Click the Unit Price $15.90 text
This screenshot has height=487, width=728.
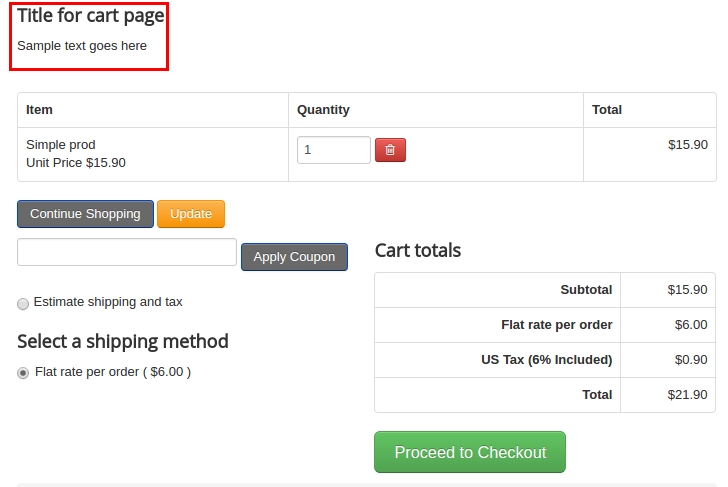coord(76,163)
